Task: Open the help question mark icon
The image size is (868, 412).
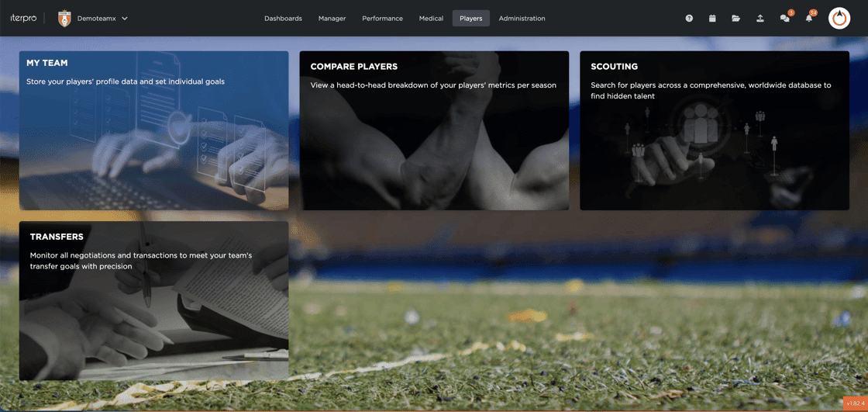Action: coord(689,19)
